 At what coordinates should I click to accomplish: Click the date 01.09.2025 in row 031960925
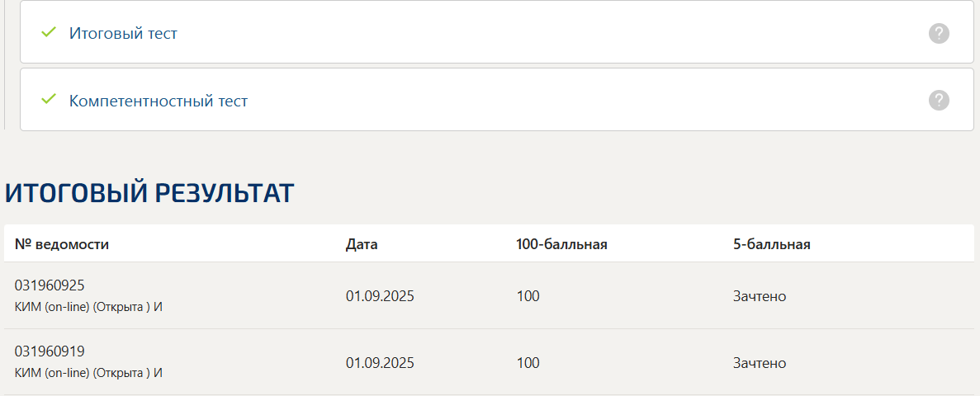click(380, 296)
